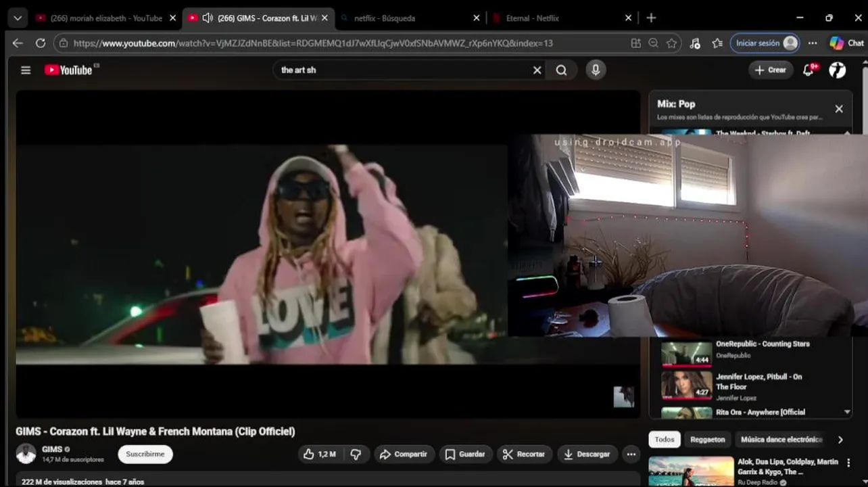Select the Música dance electrónica chip

(781, 440)
